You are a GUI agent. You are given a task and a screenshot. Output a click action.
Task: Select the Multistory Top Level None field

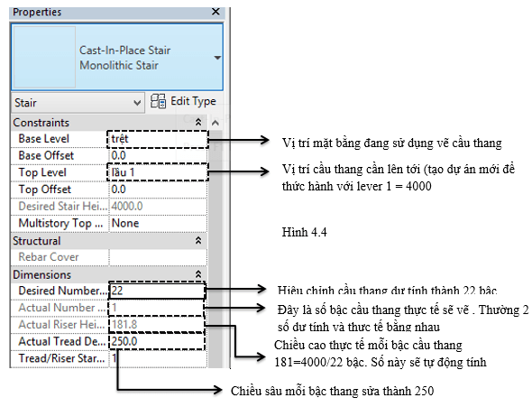[x=158, y=223]
